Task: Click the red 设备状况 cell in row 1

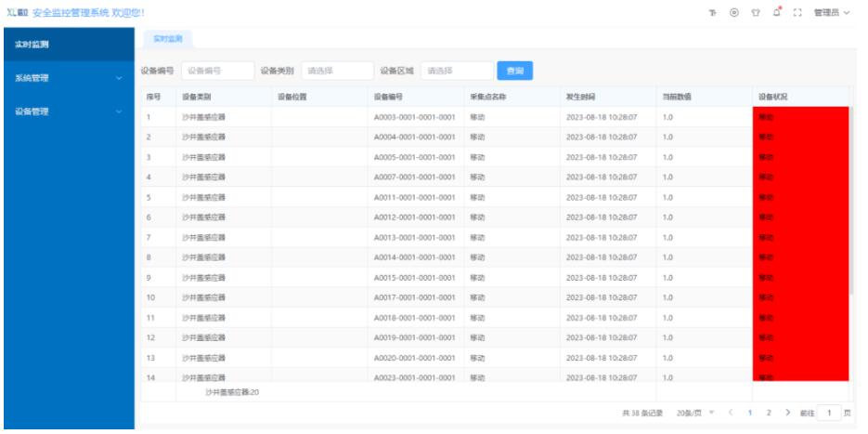Action: coord(799,117)
